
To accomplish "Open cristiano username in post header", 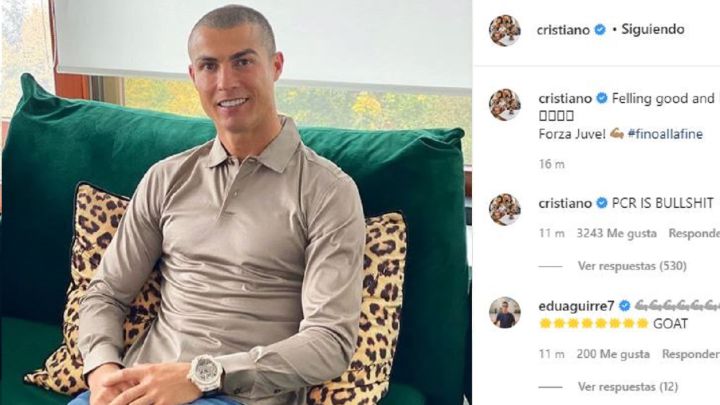I will 563,30.
